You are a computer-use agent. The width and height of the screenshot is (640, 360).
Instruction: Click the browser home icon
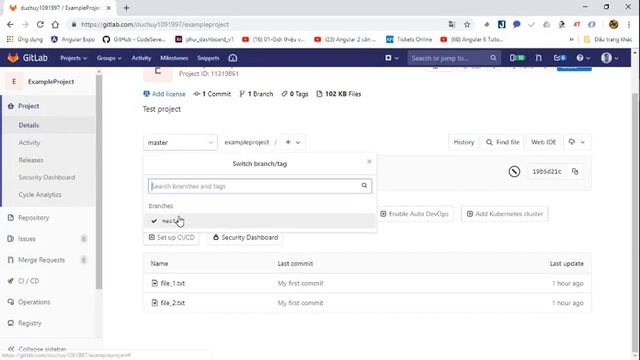(55, 24)
